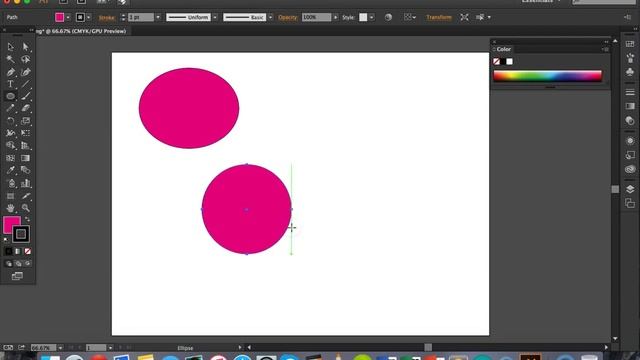This screenshot has height=360, width=640.
Task: Apply solid Color mode button
Action: click(9, 251)
